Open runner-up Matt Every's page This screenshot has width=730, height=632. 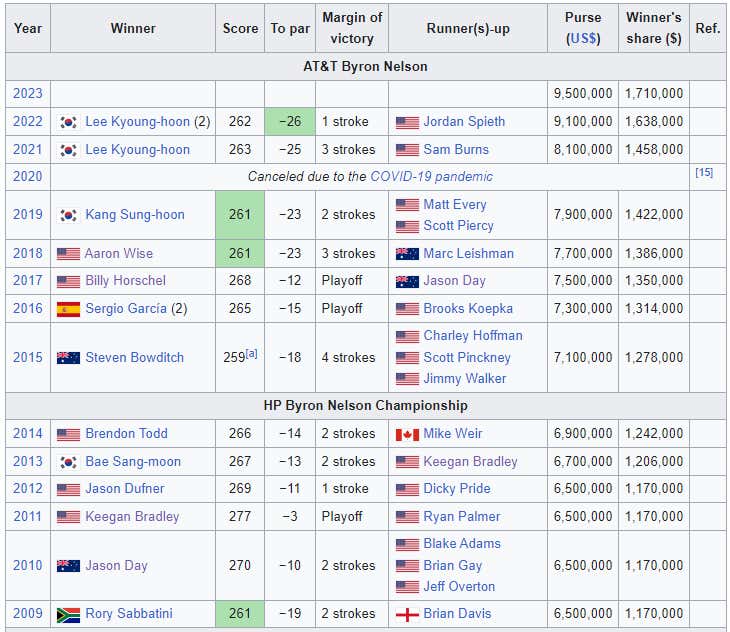point(455,204)
